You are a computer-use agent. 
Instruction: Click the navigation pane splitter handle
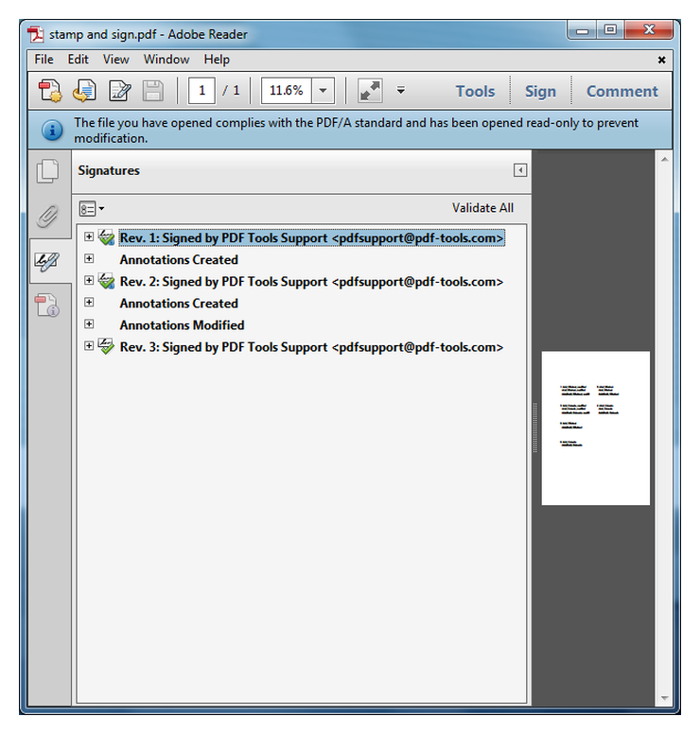pyautogui.click(x=534, y=428)
